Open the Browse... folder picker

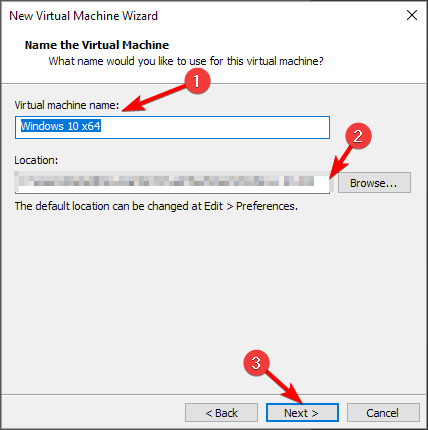tap(374, 183)
